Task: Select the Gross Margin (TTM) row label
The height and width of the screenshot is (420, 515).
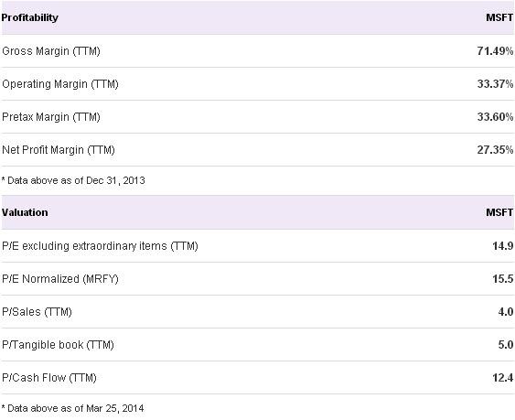Action: tap(51, 51)
